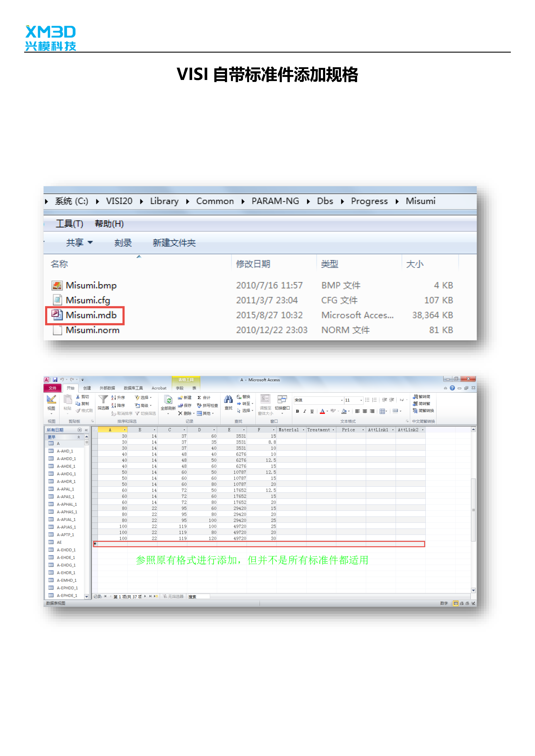Screen dimensions: 535x756
Task: Click the Replace (替换) icon
Action: 239,397
